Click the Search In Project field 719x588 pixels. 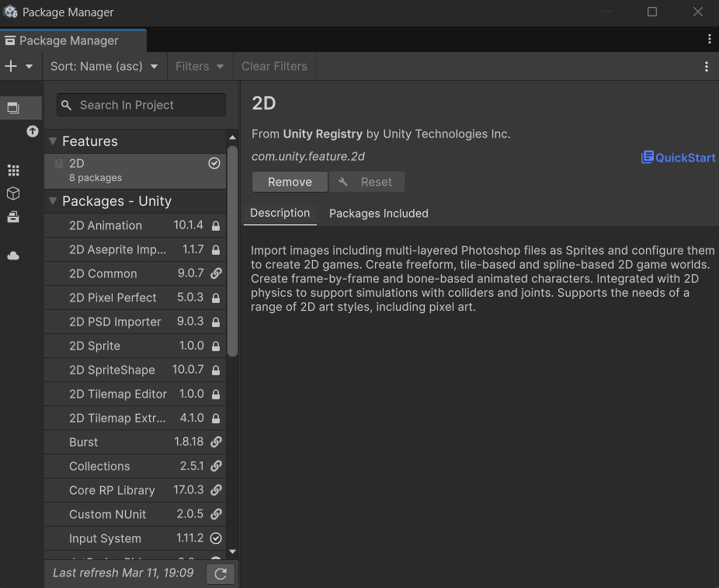(x=141, y=105)
